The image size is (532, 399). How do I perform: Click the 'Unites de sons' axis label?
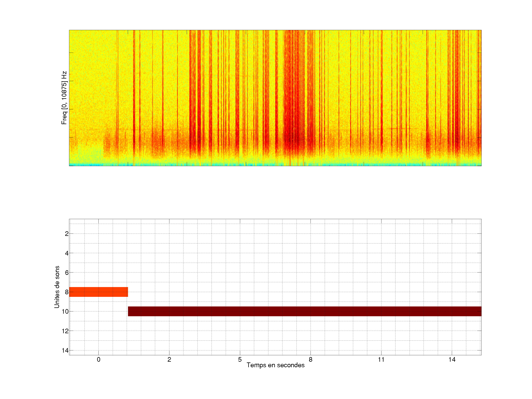point(57,287)
